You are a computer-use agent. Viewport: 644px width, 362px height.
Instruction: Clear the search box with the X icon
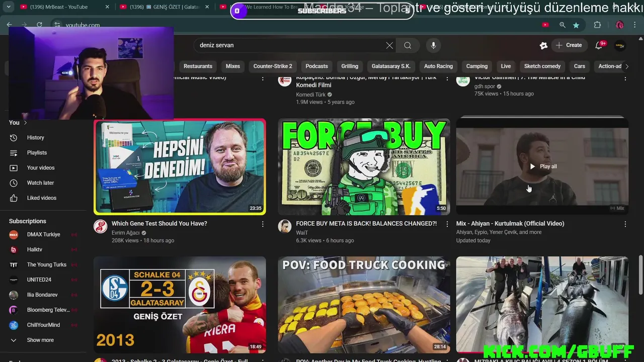click(x=389, y=45)
